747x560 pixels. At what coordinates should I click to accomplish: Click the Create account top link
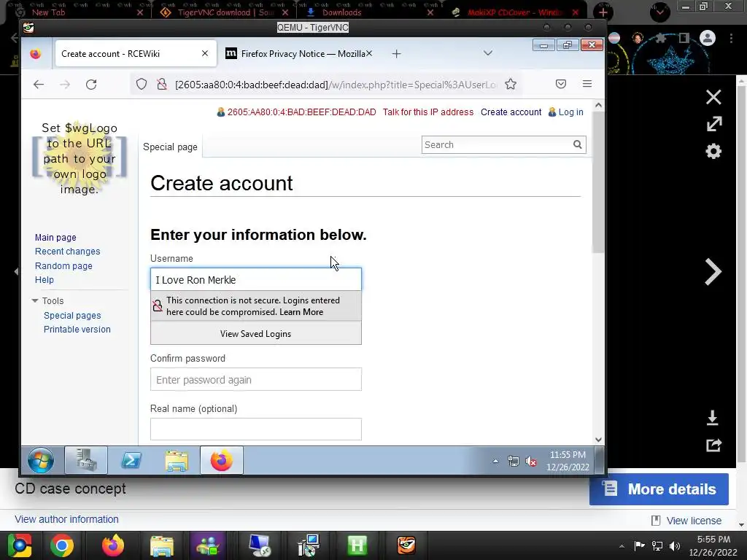click(x=511, y=112)
